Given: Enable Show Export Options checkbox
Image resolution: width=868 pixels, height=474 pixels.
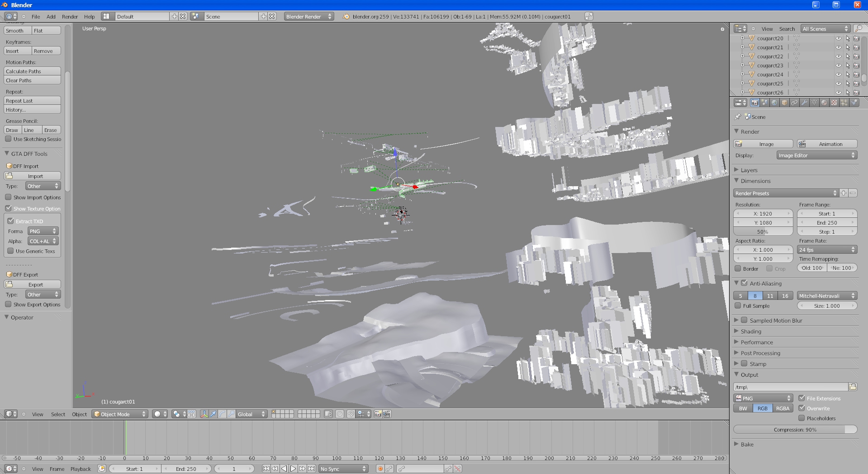Looking at the screenshot, I should click(x=8, y=305).
